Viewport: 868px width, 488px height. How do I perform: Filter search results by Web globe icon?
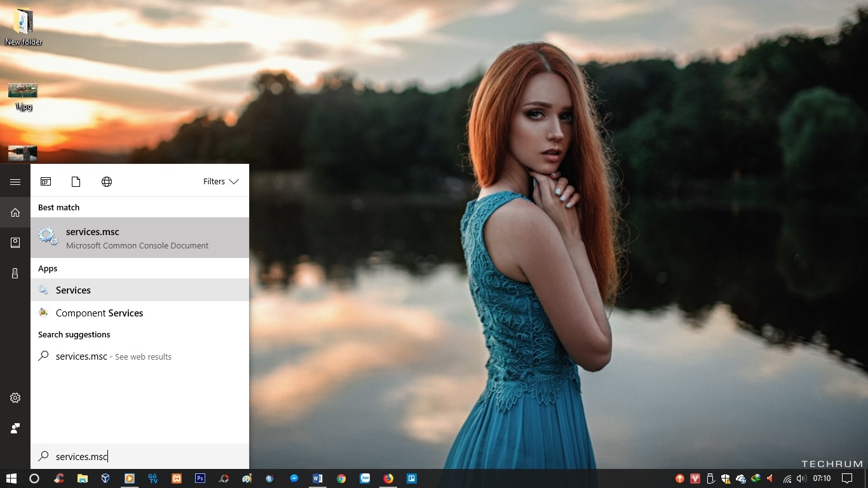107,182
